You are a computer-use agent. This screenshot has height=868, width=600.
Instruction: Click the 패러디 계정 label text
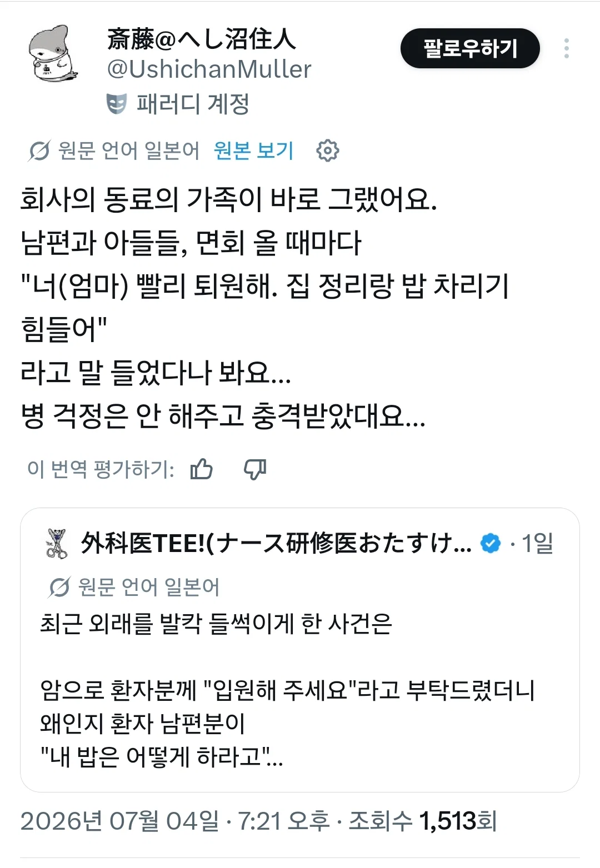pos(193,104)
